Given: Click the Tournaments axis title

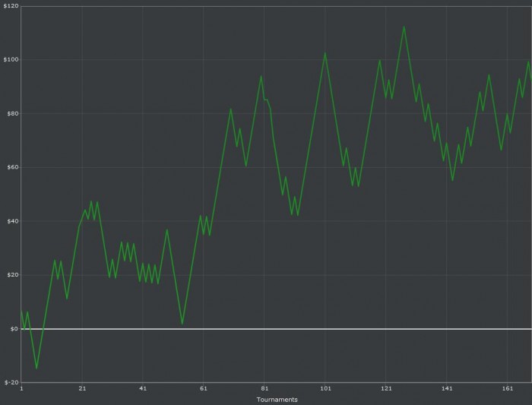Looking at the screenshot, I should pos(277,400).
